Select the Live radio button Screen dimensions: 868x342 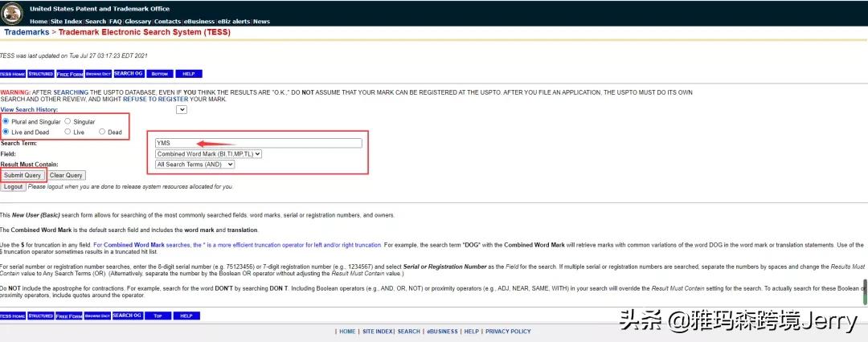[x=68, y=132]
